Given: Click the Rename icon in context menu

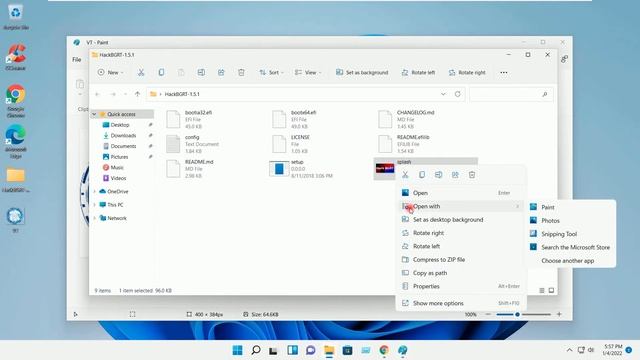Looking at the screenshot, I should click(x=438, y=175).
